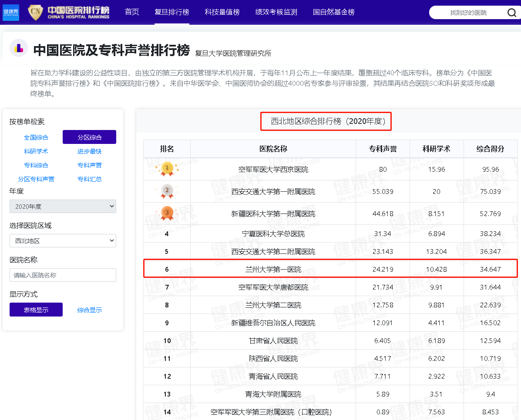Viewport: 521px width, 420px height.
Task: Select 宁夏医科大学总医院 row name
Action: (273, 234)
